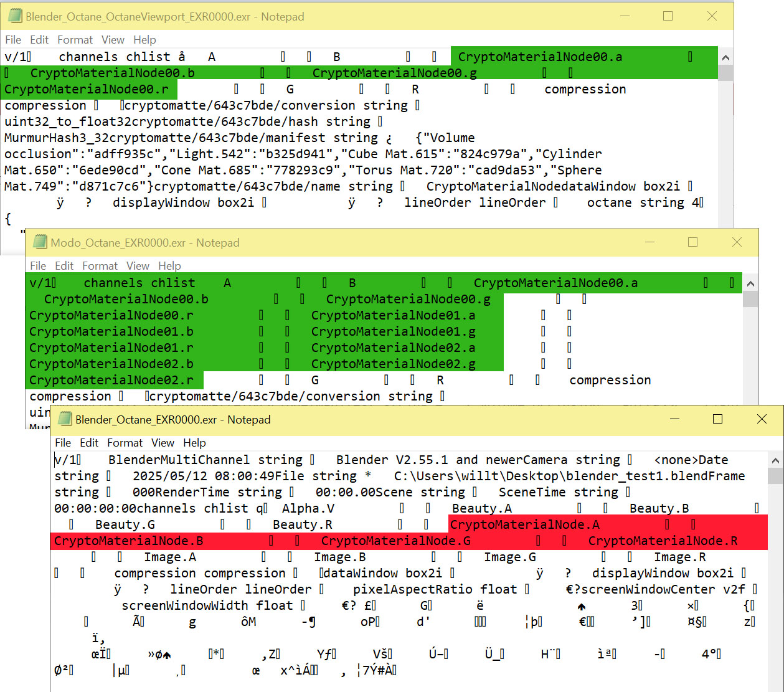Click 'MurmurHash3_32cryptomatte' text in OctaneViewport window
784x692 pixels.
pos(97,138)
